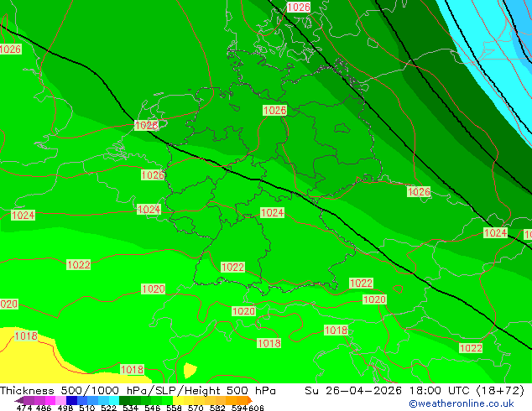Click the orange arrow at the legend's right end
The image size is (532, 411).
click(250, 400)
